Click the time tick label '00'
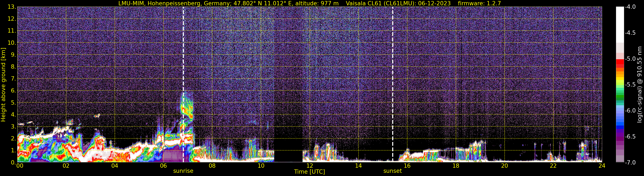Screen dimensions: 644x176 (x=19, y=166)
